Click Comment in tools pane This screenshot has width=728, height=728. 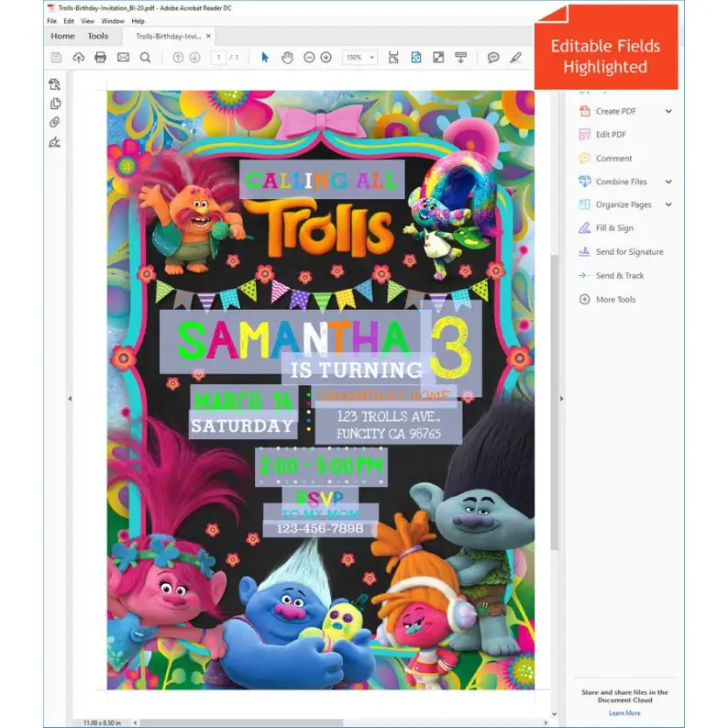[x=613, y=159]
